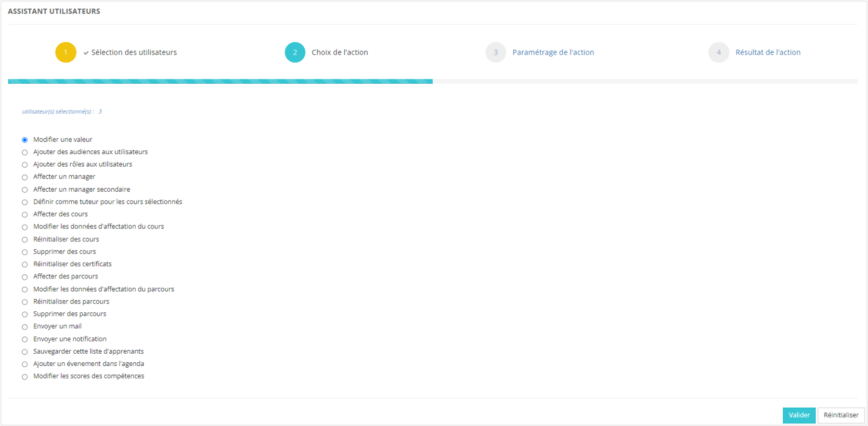Click the yellow step 1 circle
The height and width of the screenshot is (426, 868).
(65, 53)
